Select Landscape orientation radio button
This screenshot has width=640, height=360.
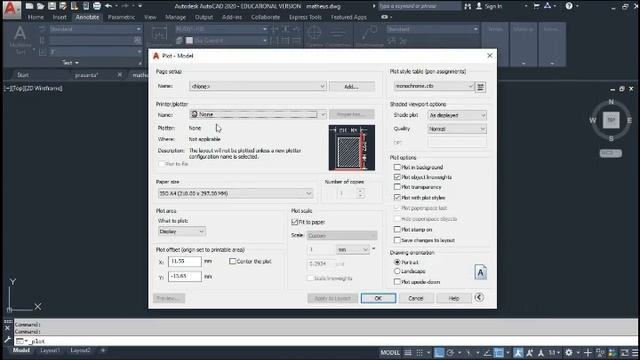(x=397, y=271)
